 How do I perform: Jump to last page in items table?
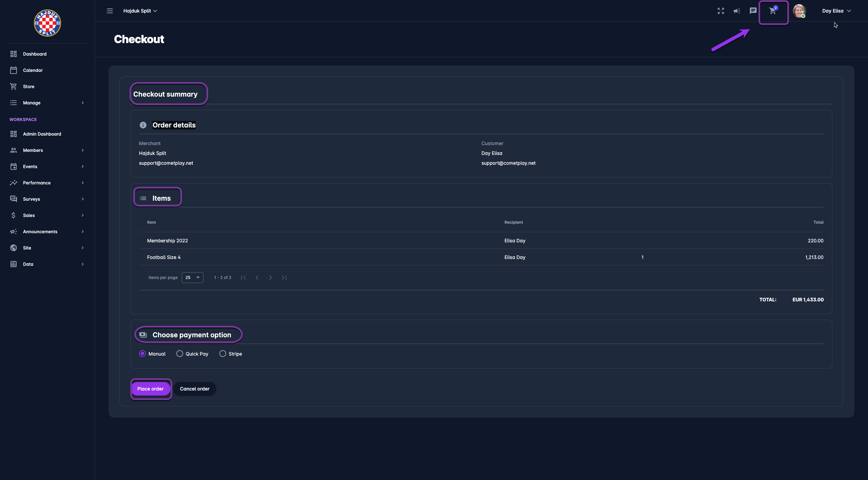pos(284,278)
